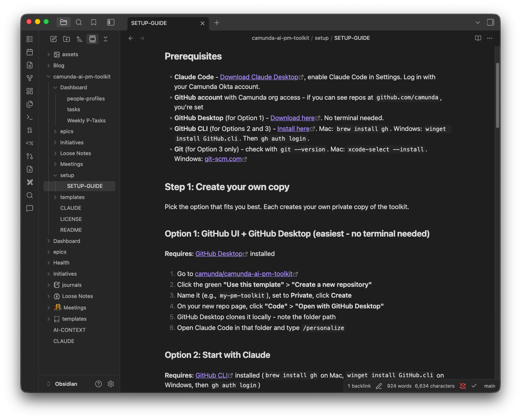Open Weekly P-Tasks note
This screenshot has height=420, width=521.
tap(86, 121)
